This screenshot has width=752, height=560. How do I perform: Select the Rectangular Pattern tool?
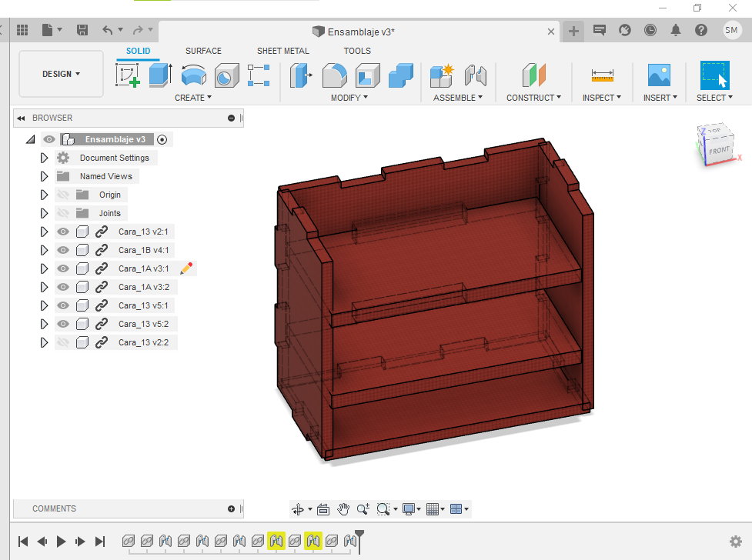pyautogui.click(x=259, y=75)
